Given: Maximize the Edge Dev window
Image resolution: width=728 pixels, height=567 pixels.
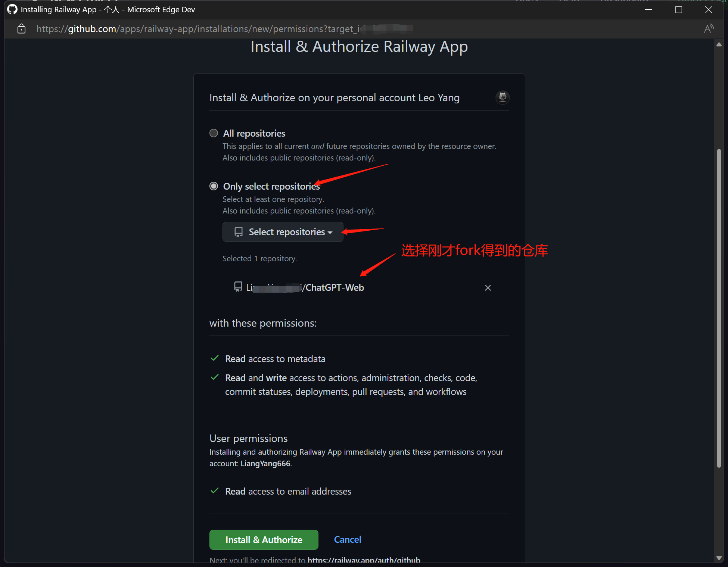Looking at the screenshot, I should coord(679,10).
